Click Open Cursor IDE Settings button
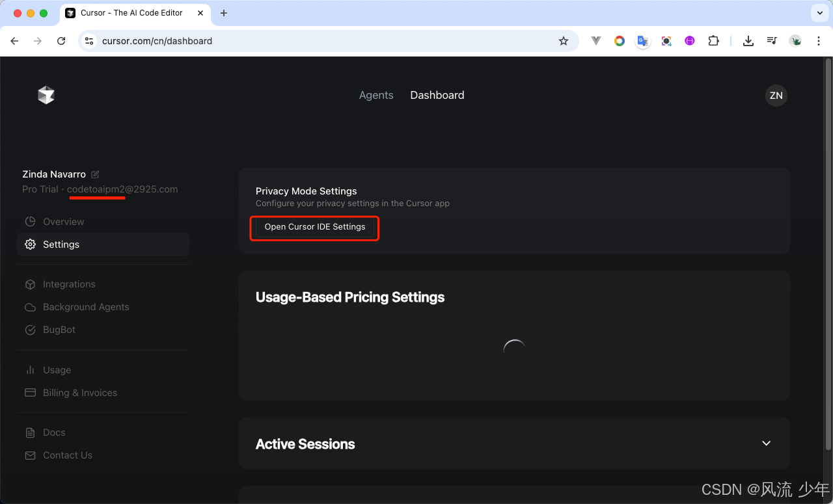The height and width of the screenshot is (504, 833). (315, 227)
